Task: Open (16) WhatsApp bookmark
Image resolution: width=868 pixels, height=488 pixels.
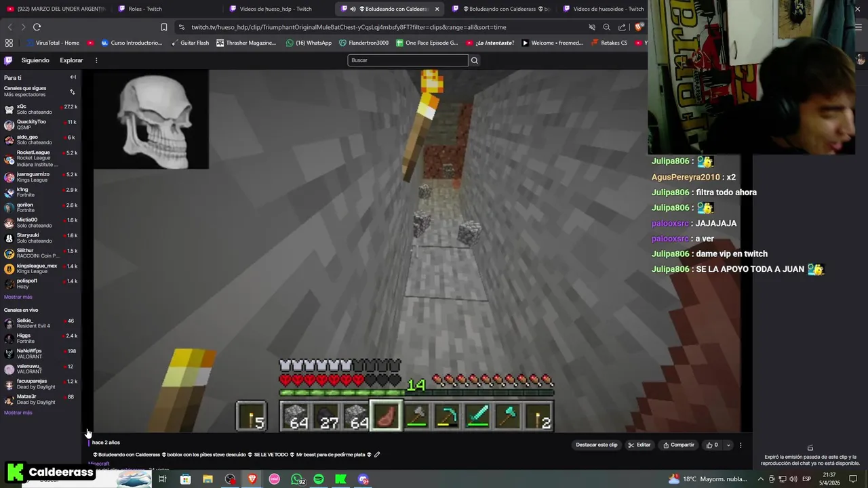Action: click(x=309, y=43)
